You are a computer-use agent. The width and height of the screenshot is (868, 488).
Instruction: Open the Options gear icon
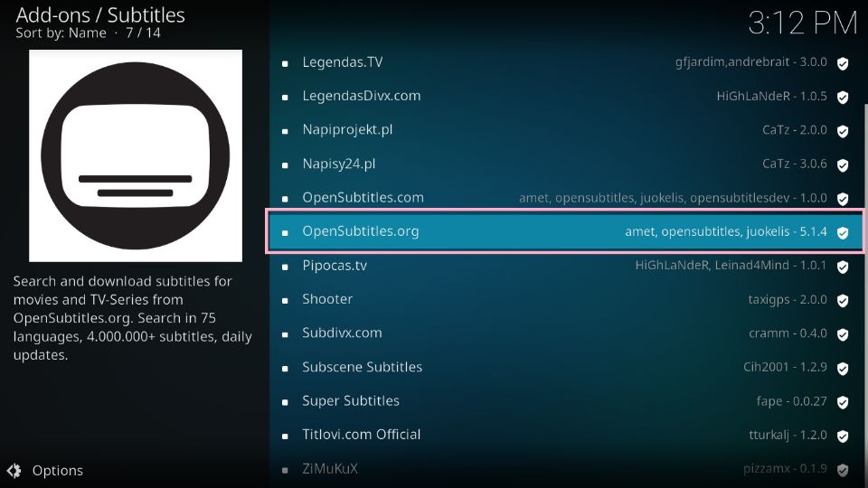click(14, 470)
